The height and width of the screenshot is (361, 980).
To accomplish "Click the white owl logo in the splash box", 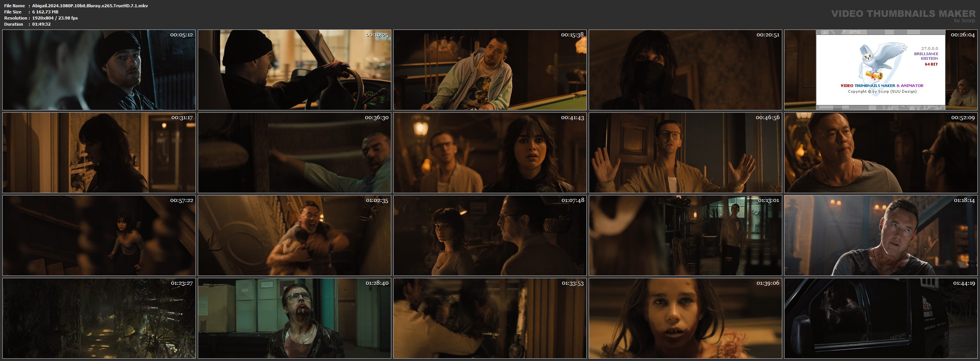I will click(882, 61).
